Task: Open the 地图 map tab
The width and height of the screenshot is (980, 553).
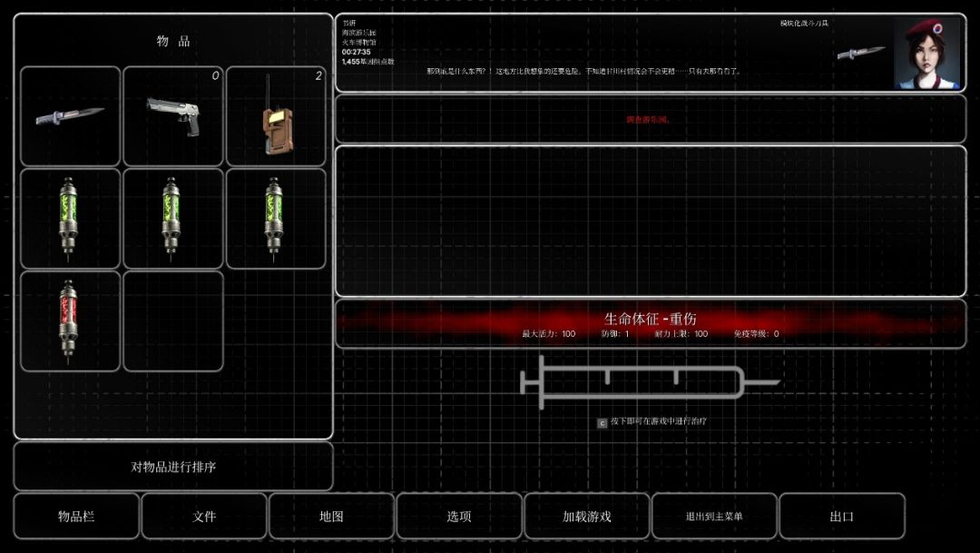Action: [x=332, y=516]
